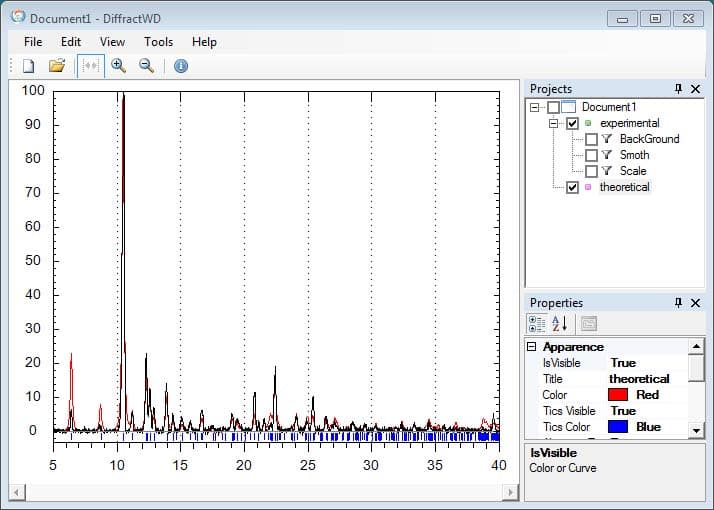Check the Smoth filter checkbox
The height and width of the screenshot is (510, 714).
(591, 155)
